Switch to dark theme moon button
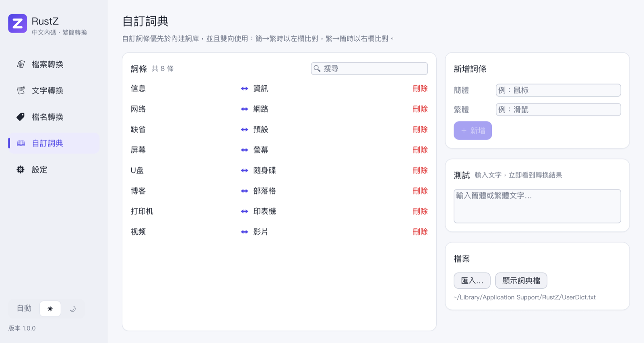Image resolution: width=644 pixels, height=343 pixels. (72, 309)
